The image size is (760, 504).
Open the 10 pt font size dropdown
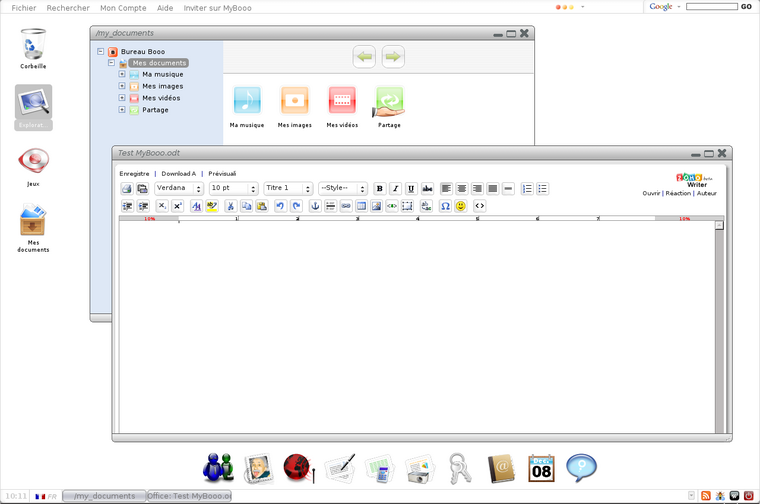[x=234, y=188]
